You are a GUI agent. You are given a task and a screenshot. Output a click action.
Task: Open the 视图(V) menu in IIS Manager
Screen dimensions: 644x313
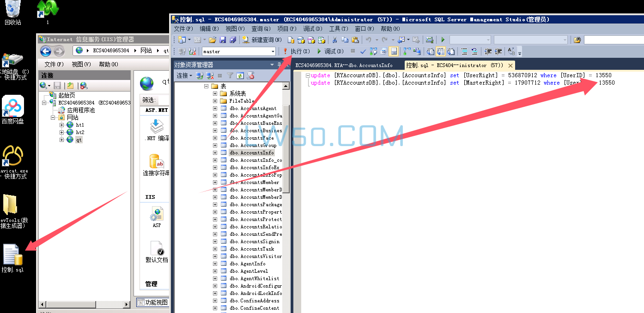click(81, 64)
